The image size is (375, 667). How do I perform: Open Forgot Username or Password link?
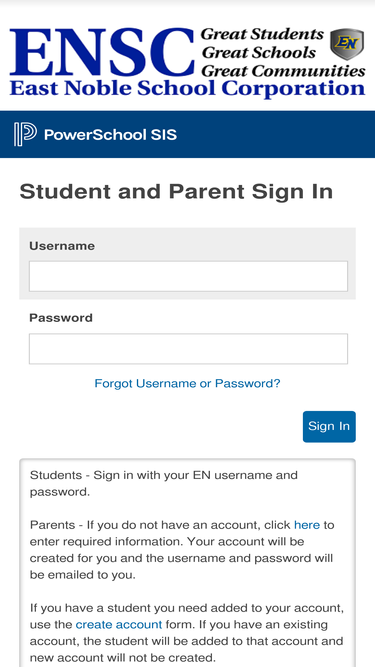click(x=188, y=384)
